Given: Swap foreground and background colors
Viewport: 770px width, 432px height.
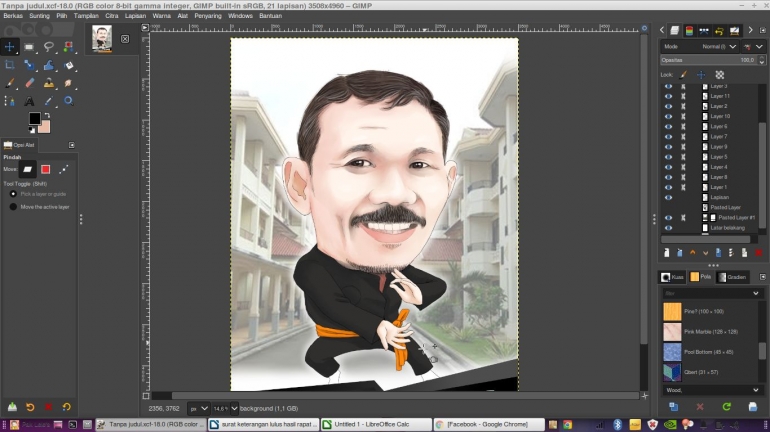Looking at the screenshot, I should click(47, 115).
